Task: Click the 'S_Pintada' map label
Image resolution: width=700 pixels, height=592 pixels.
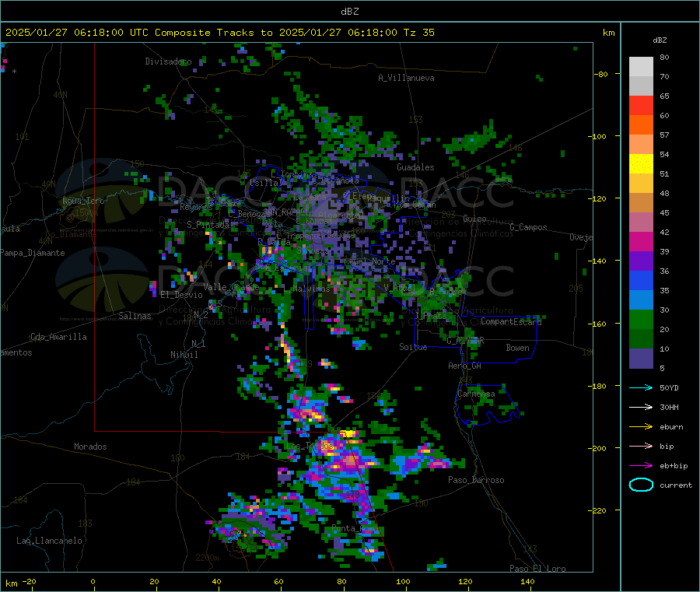Action: (208, 225)
